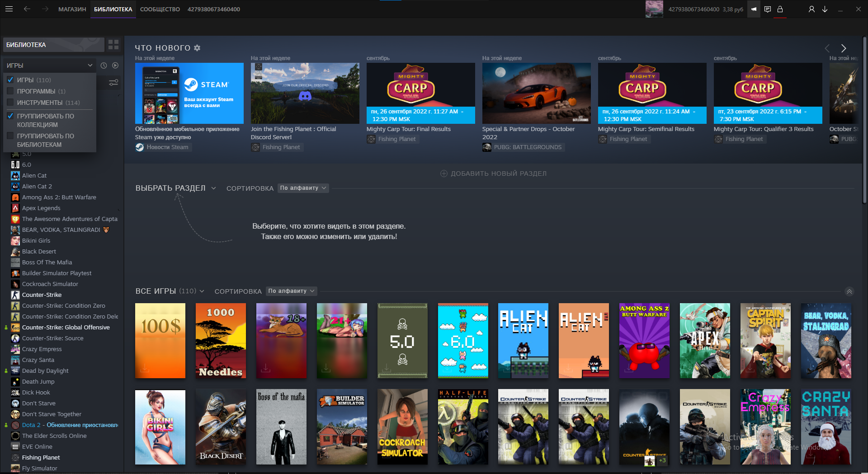This screenshot has height=474, width=868.
Task: Open the hamburger menu icon
Action: (9, 9)
